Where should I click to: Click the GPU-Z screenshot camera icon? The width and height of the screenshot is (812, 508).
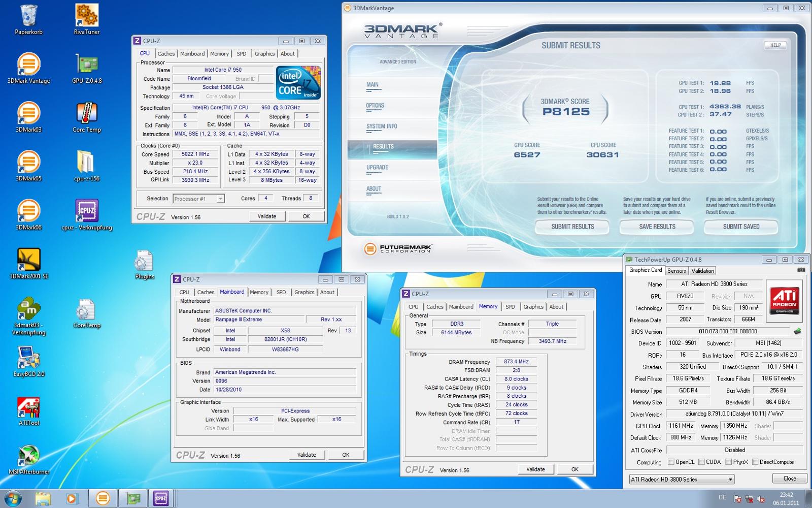pos(801,270)
